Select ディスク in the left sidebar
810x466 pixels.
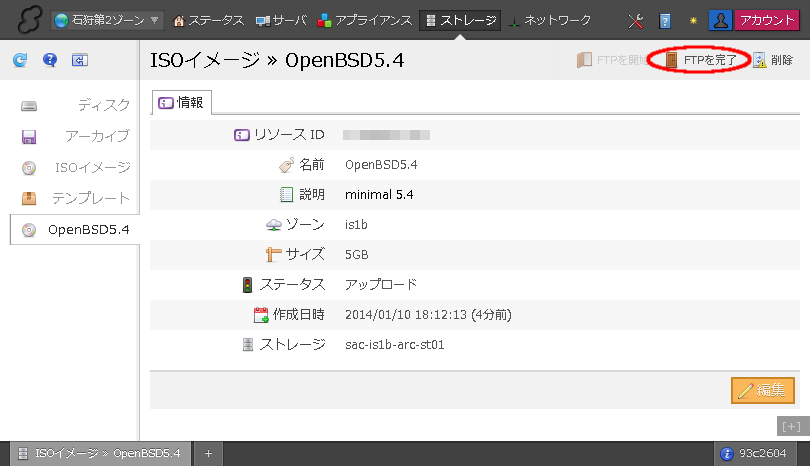point(75,105)
